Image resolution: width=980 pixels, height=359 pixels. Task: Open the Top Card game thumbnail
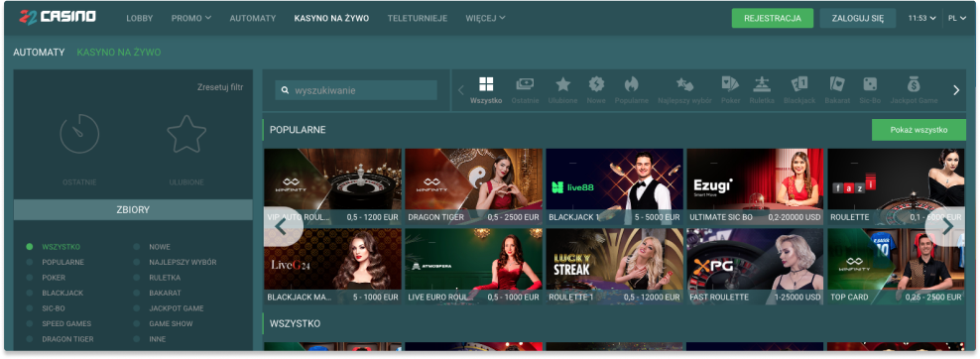coord(897,267)
